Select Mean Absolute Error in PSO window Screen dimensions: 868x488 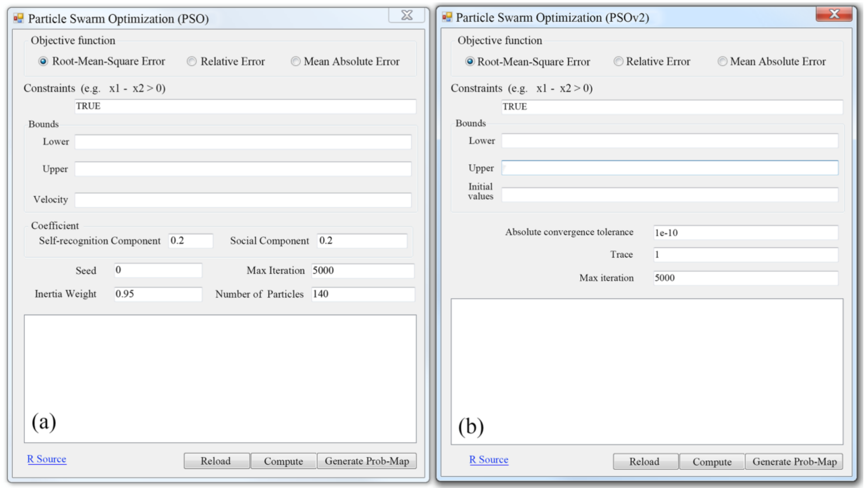[296, 61]
